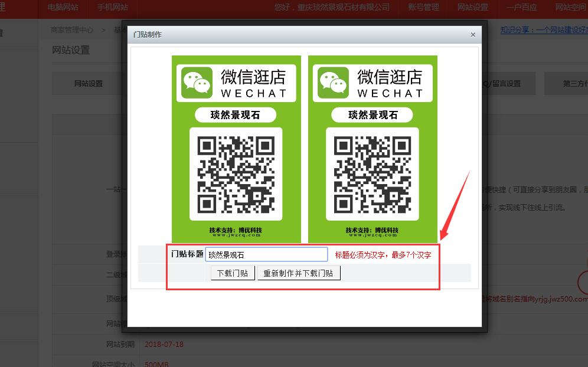This screenshot has height=367, width=588.
Task: Click the 网站设置 page heading
Action: pos(71,50)
